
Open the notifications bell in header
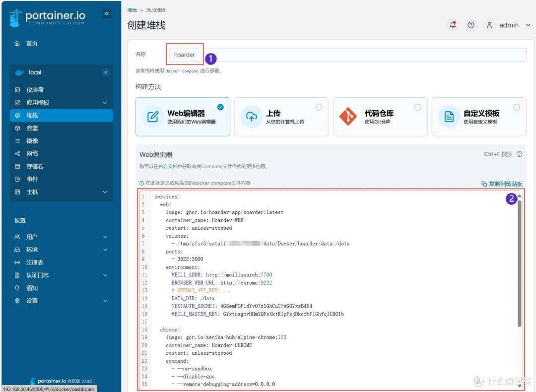coord(453,25)
